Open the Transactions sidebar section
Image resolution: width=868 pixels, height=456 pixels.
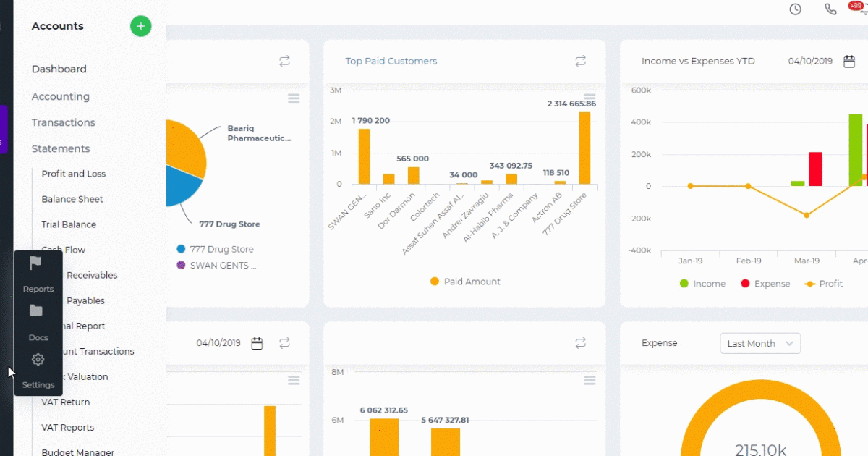[x=64, y=122]
